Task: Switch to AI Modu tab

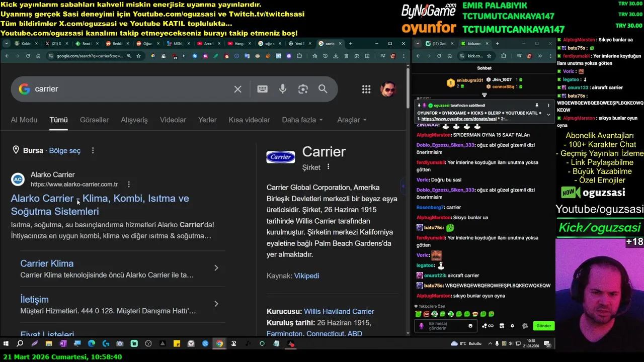Action: point(24,120)
